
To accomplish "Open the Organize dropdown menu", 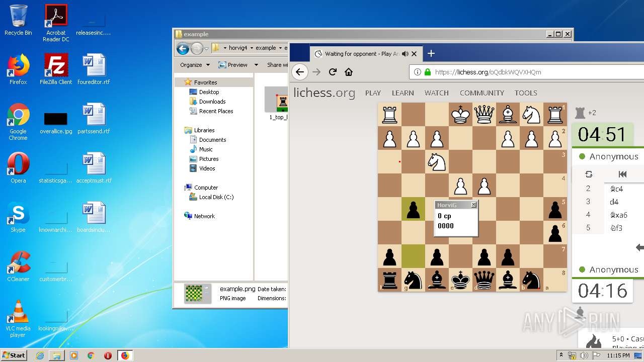I will pyautogui.click(x=194, y=65).
